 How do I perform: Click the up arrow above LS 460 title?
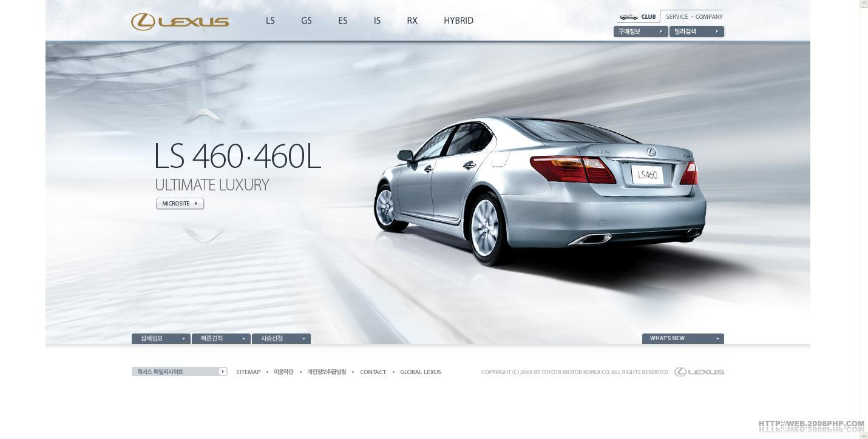(x=204, y=116)
